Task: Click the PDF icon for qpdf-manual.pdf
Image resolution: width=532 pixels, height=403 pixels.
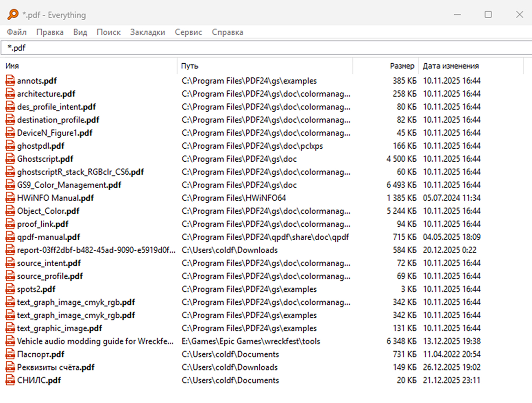Action: (x=10, y=237)
